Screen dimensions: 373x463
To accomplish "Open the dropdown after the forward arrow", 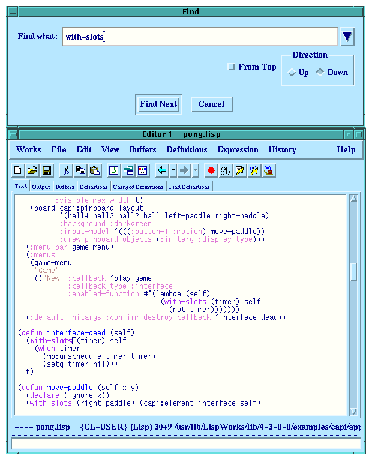I will pyautogui.click(x=196, y=170).
